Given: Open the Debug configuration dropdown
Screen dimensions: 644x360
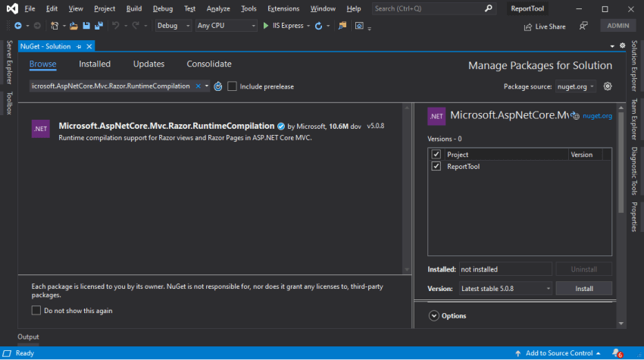Looking at the screenshot, I should (x=174, y=26).
